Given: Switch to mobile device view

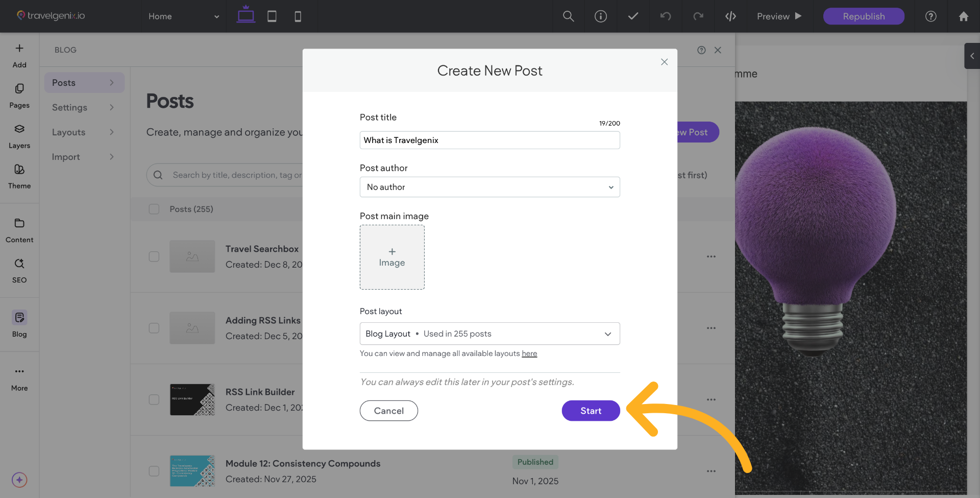Looking at the screenshot, I should 298,16.
